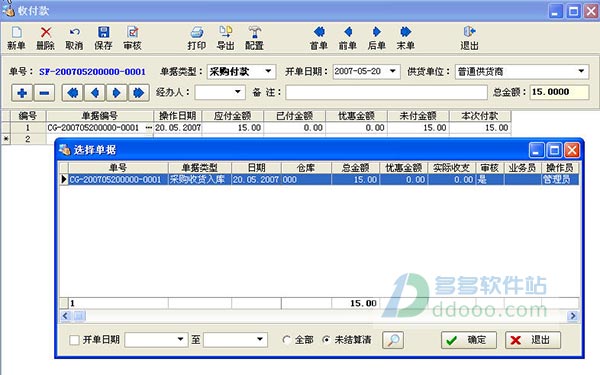Image resolution: width=600 pixels, height=375 pixels.
Task: Click the 管理员 cell in dialog row
Action: click(x=559, y=179)
